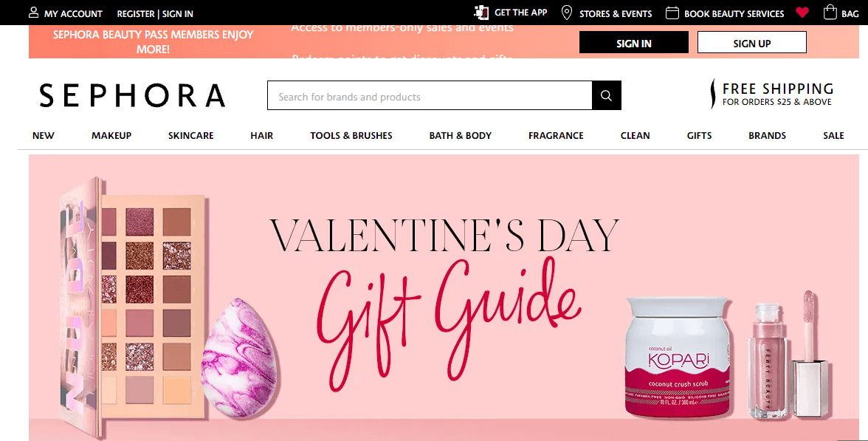Click the Sephora logo
This screenshot has height=441, width=868.
pyautogui.click(x=131, y=95)
